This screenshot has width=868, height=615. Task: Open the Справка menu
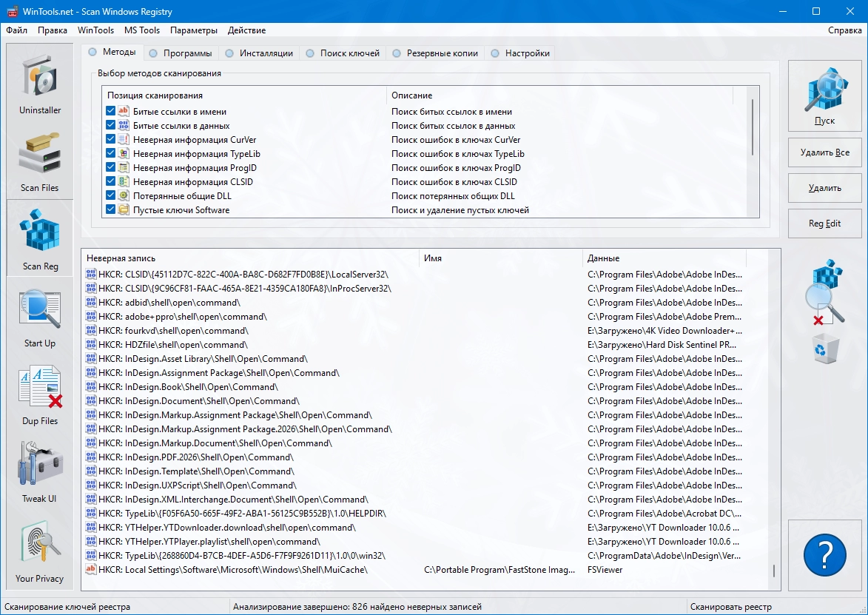pyautogui.click(x=845, y=30)
